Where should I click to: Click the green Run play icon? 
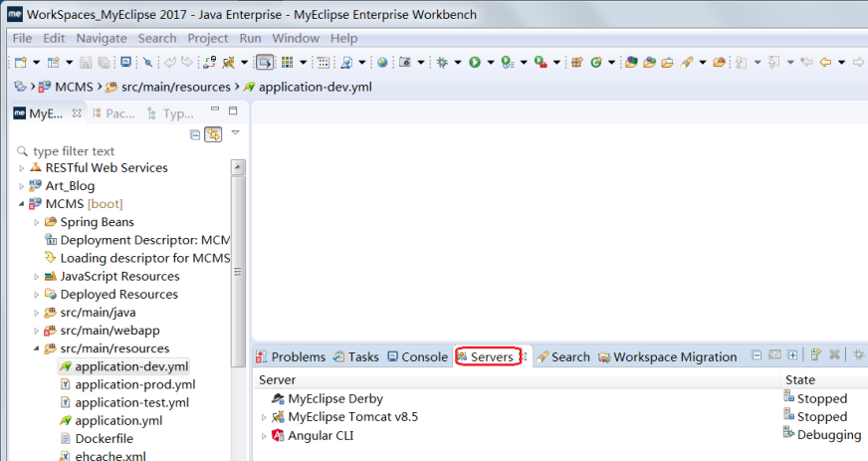pyautogui.click(x=475, y=63)
